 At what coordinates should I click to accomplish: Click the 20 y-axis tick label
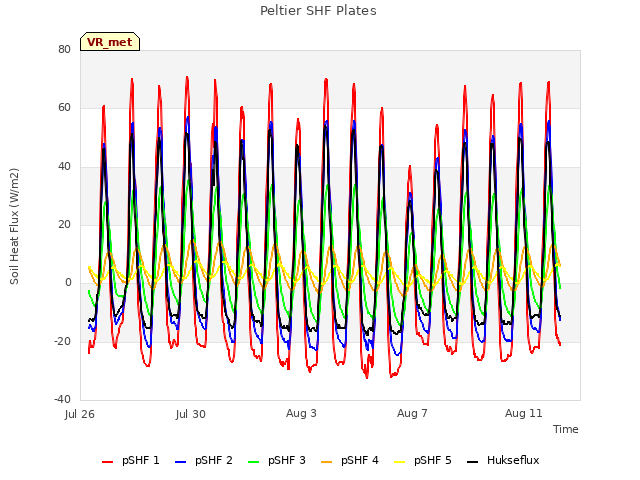tap(64, 224)
